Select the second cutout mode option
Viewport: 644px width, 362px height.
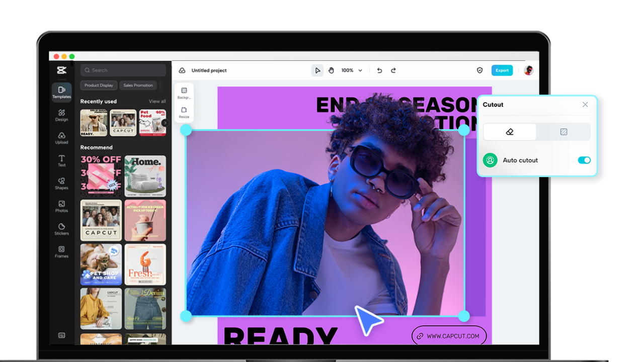pos(563,132)
